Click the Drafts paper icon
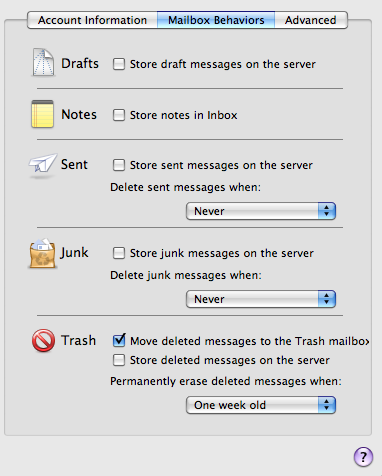 [43, 62]
